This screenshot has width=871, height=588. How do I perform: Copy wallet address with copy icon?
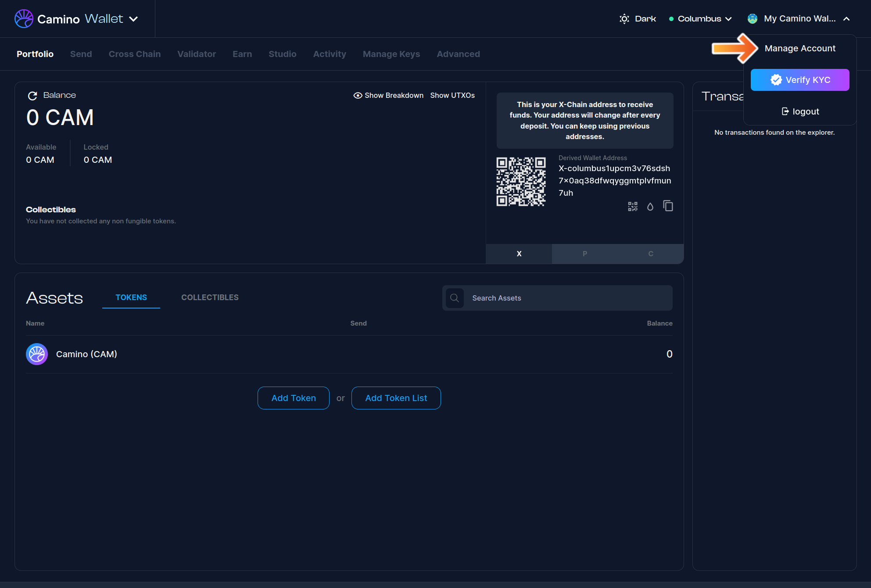pyautogui.click(x=668, y=206)
